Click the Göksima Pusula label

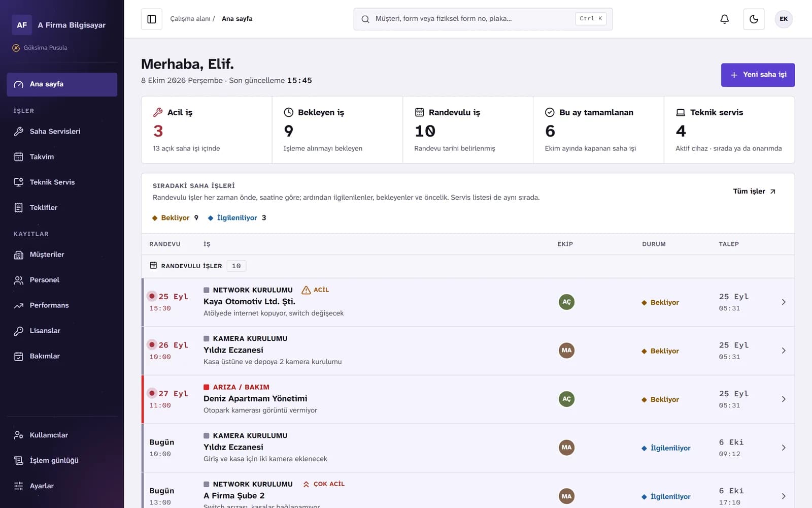tap(45, 48)
